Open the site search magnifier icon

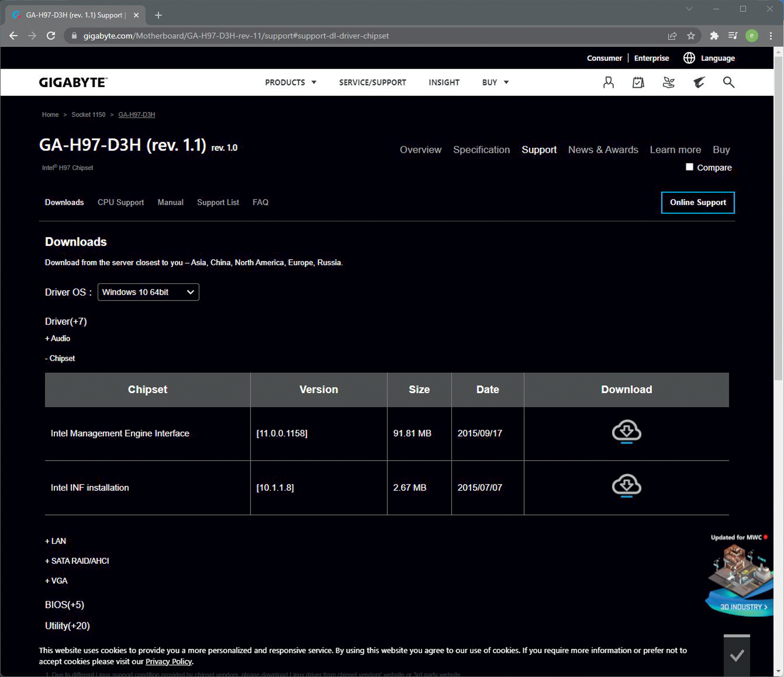(x=728, y=82)
